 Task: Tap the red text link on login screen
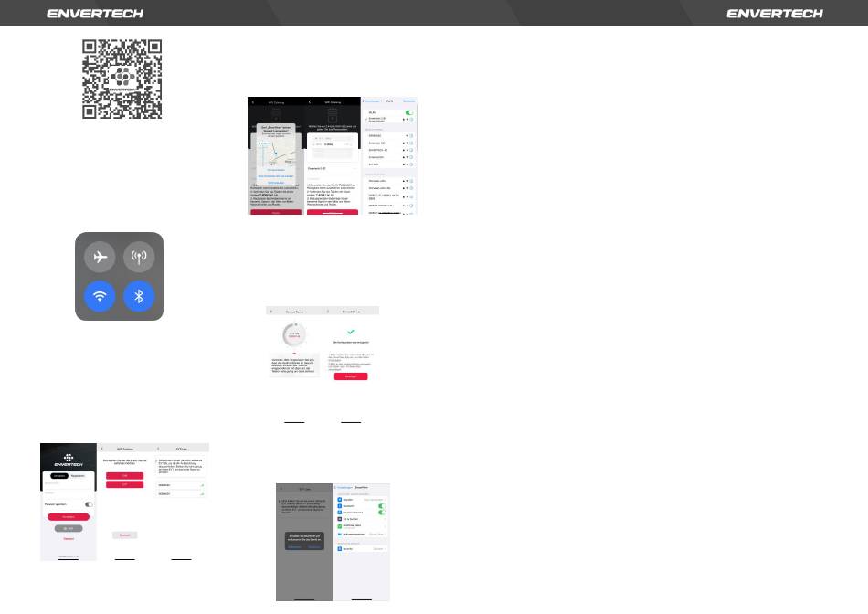[x=69, y=539]
